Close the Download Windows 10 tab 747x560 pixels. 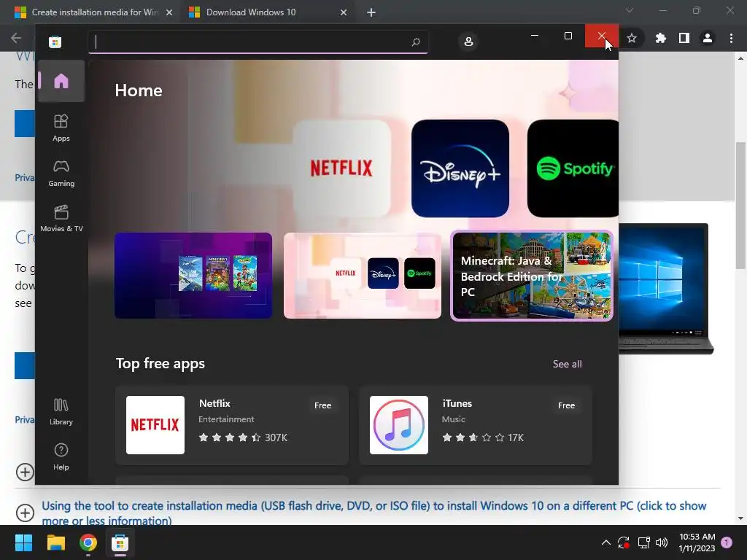tap(344, 12)
